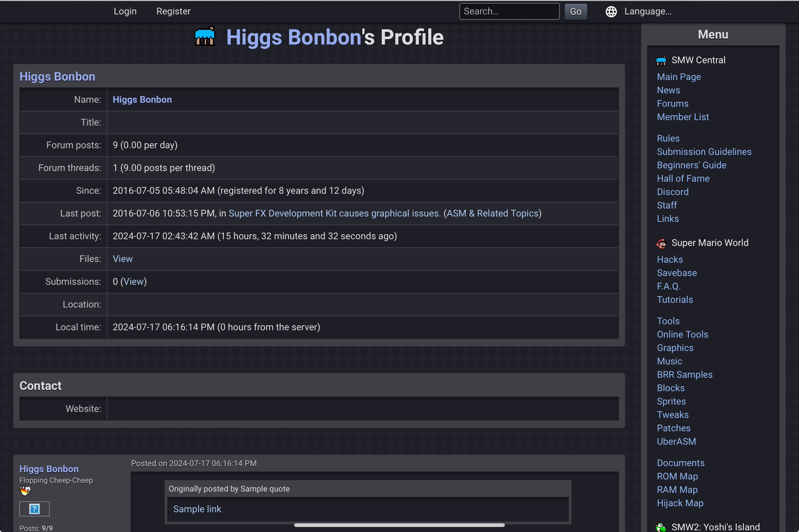Open the ROM Map link
Screen dimensions: 799x532
coord(677,476)
